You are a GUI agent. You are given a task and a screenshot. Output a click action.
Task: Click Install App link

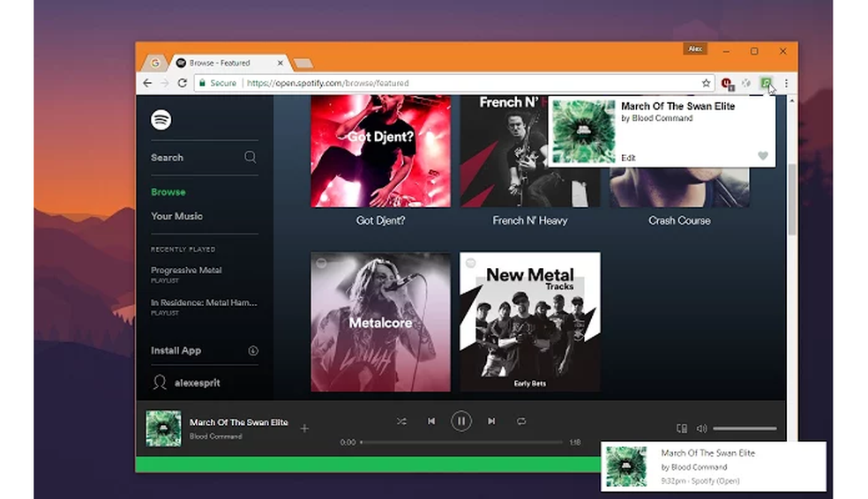tap(176, 350)
